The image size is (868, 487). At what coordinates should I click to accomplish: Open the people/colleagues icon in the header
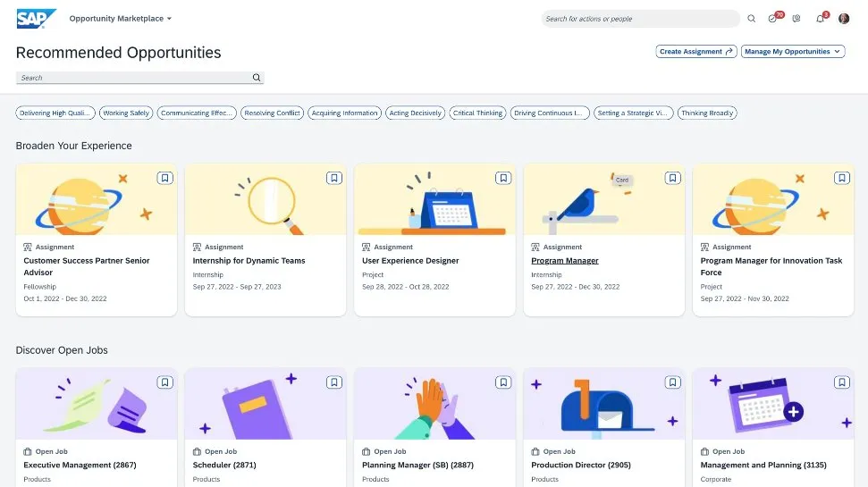click(x=796, y=19)
